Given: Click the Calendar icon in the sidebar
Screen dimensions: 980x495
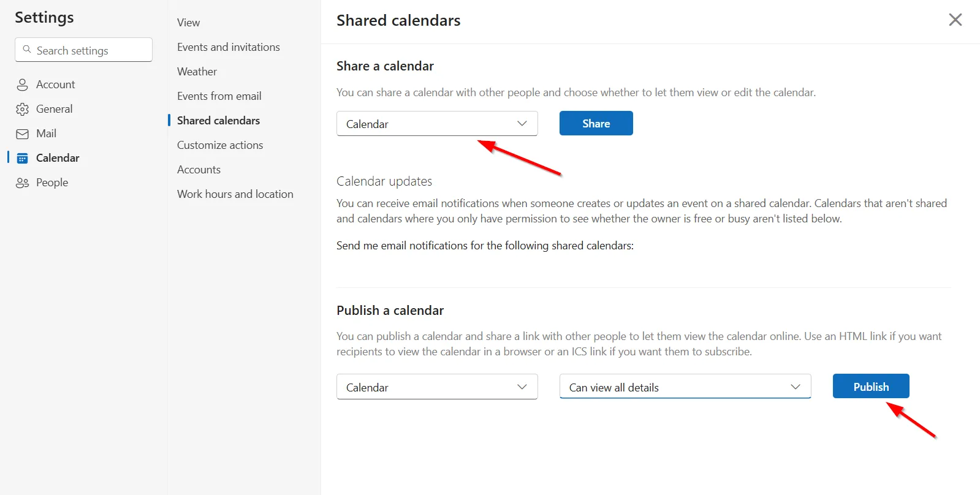Looking at the screenshot, I should [23, 157].
